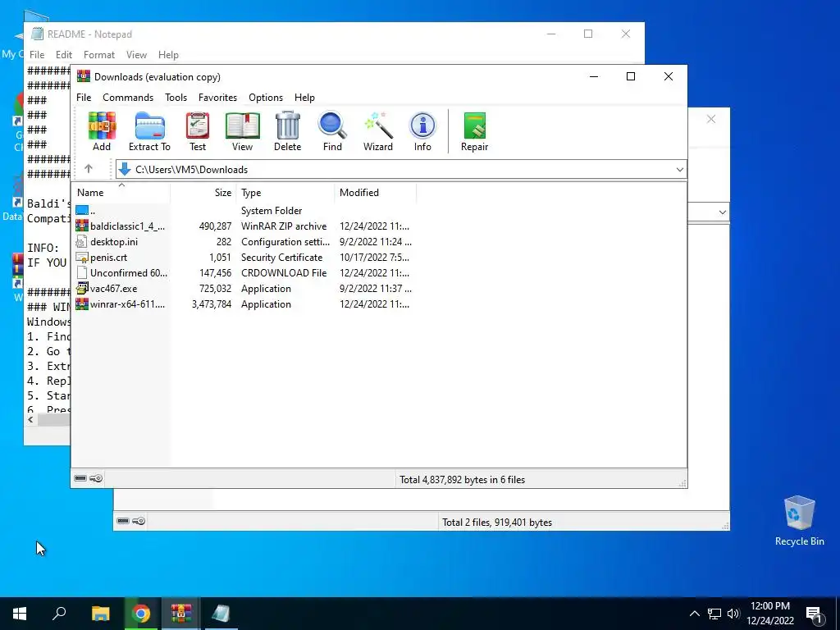Select the baldiclassic1_4 ZIP archive icon
Image resolution: width=840 pixels, height=630 pixels.
pyautogui.click(x=82, y=226)
